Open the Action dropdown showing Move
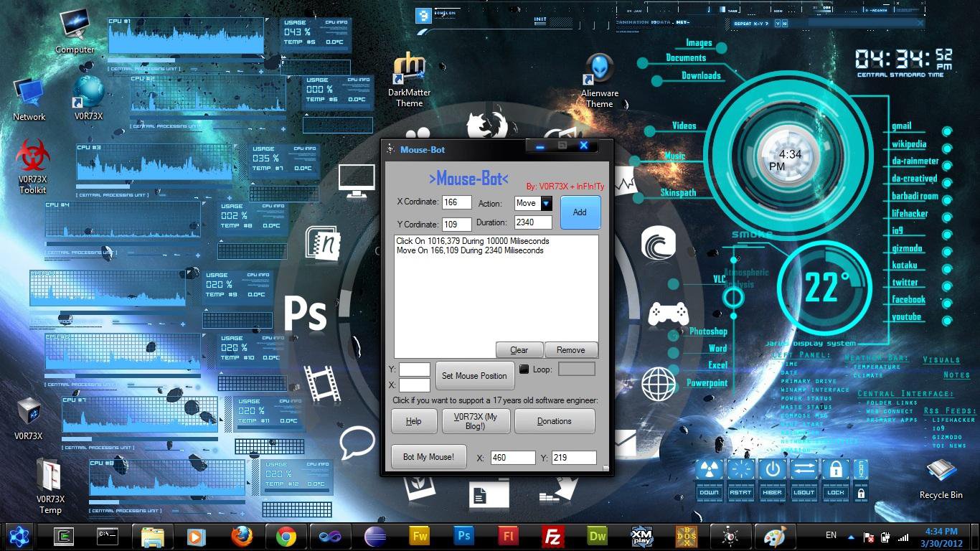Image resolution: width=980 pixels, height=551 pixels. click(545, 204)
